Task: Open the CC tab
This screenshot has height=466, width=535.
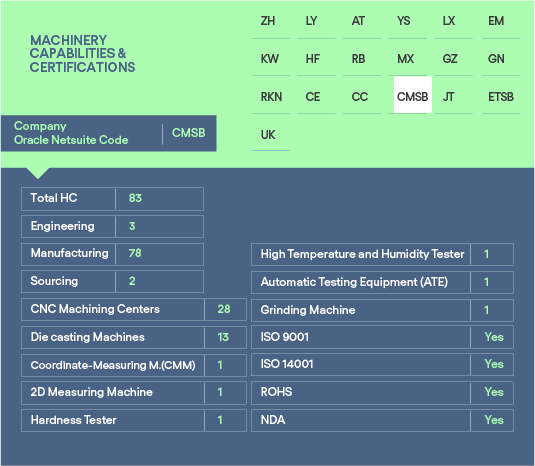Action: click(x=362, y=97)
